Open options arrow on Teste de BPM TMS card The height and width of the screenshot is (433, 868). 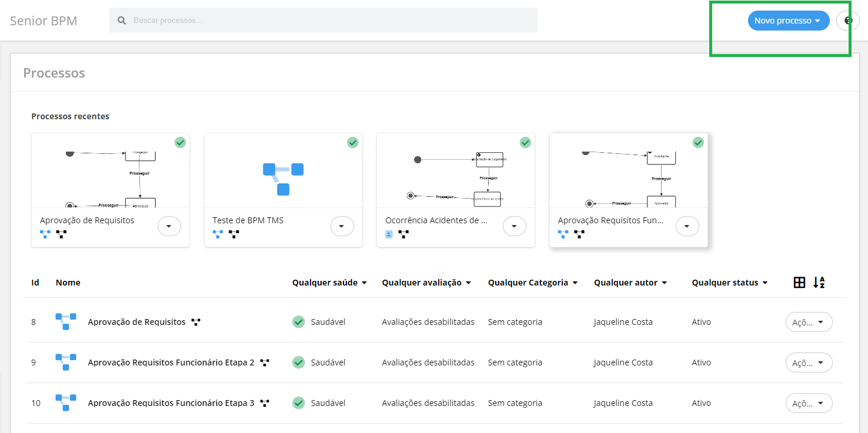click(x=342, y=226)
